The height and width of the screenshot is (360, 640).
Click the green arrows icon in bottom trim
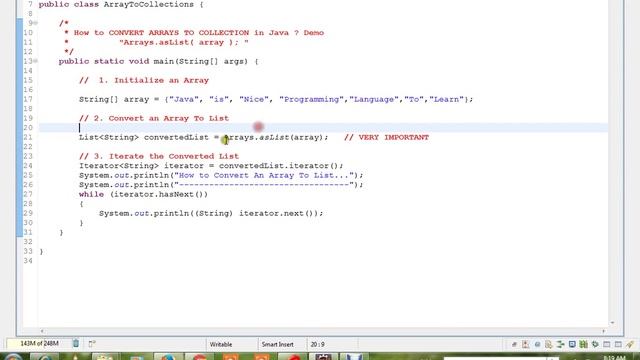tap(560, 344)
